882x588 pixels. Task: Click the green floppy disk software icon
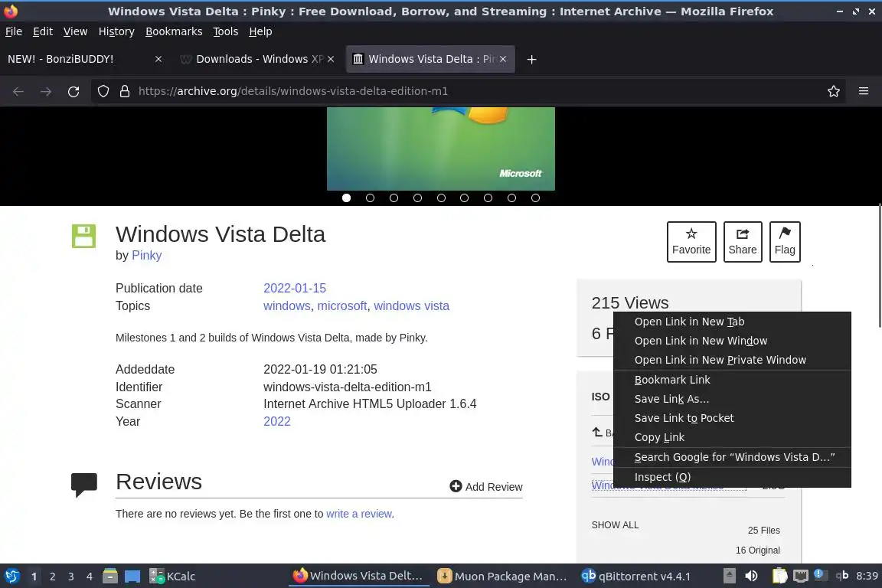(x=83, y=236)
